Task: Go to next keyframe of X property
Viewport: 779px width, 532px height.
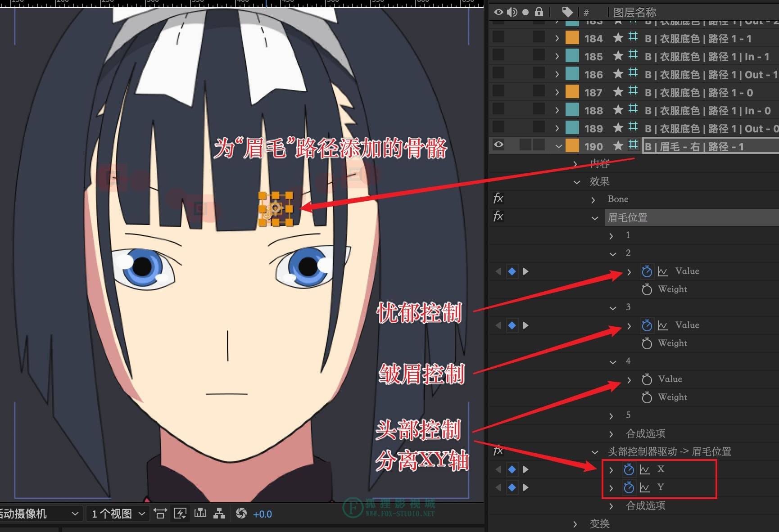Action: 525,469
